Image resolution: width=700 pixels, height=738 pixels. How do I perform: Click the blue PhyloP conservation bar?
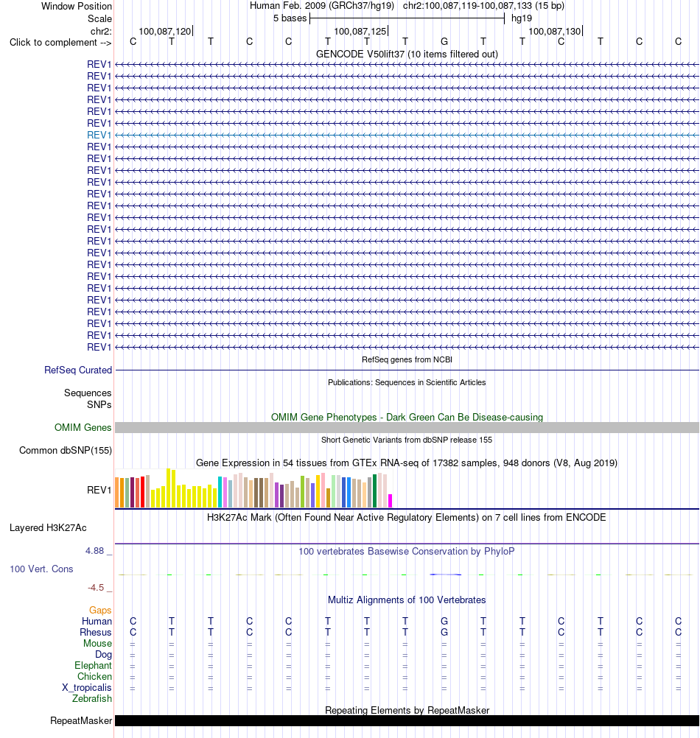tap(445, 574)
